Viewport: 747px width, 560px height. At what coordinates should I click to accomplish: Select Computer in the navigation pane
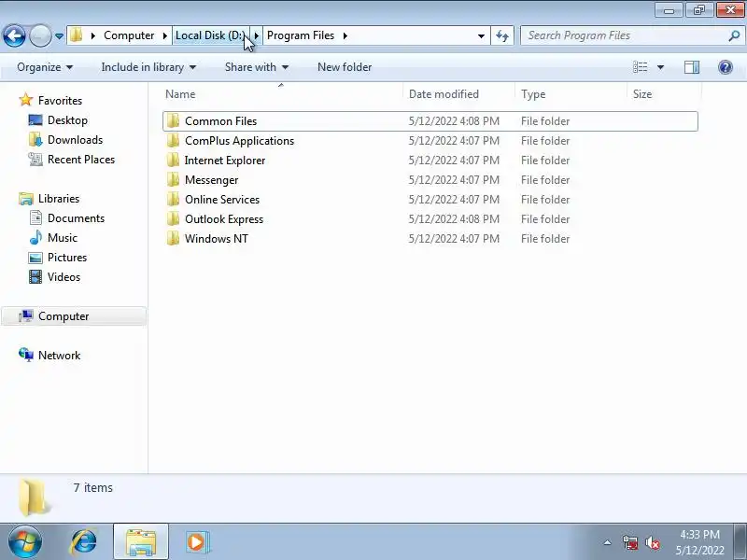[x=74, y=316]
